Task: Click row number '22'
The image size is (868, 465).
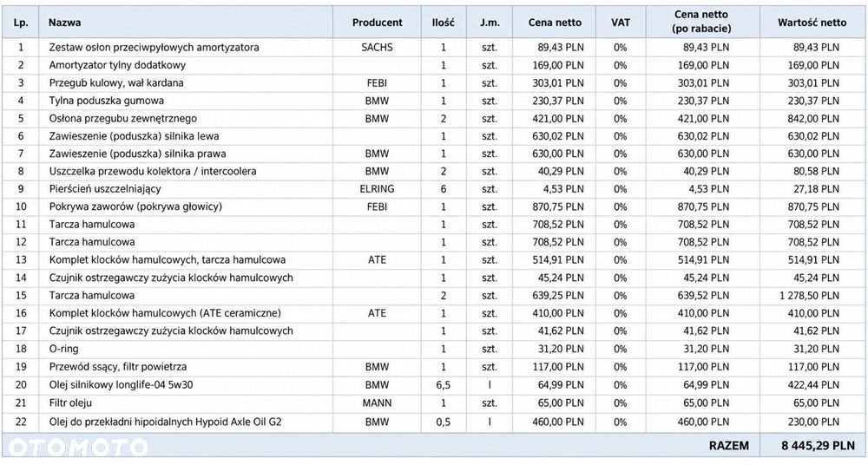Action: click(x=21, y=422)
